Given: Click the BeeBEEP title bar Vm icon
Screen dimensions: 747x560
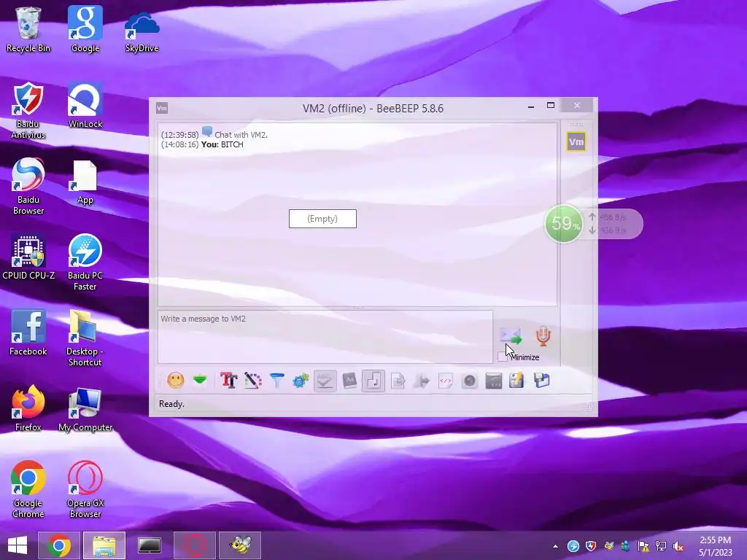Looking at the screenshot, I should pyautogui.click(x=162, y=108).
